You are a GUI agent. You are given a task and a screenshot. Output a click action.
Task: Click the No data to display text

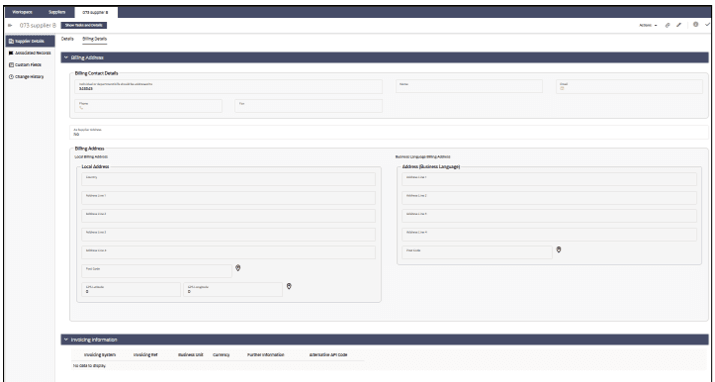89,366
